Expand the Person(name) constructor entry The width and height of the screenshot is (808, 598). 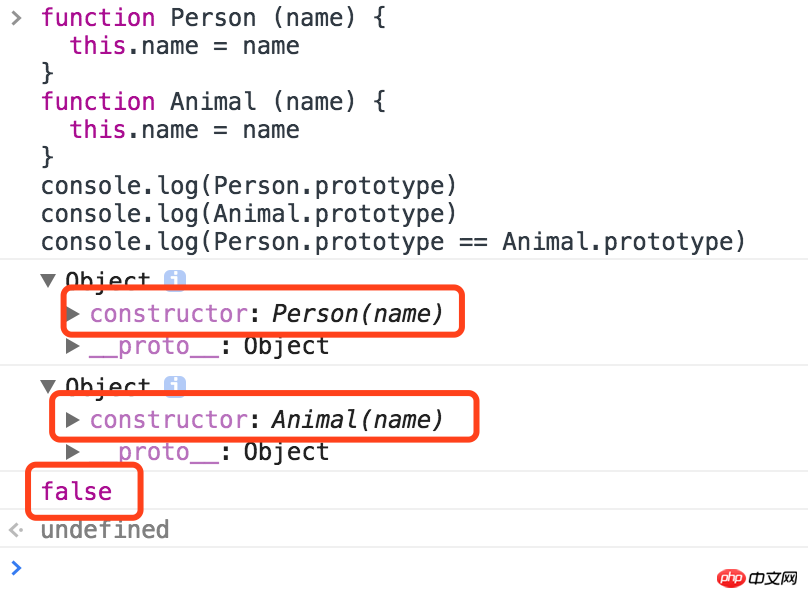coord(73,314)
